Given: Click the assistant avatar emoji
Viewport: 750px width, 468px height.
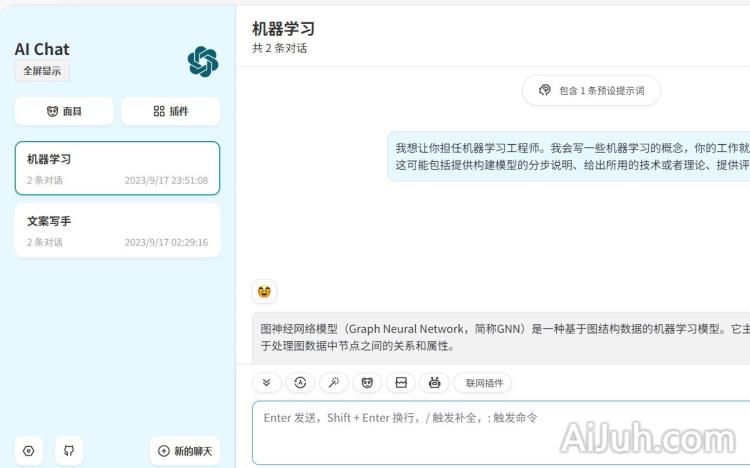Looking at the screenshot, I should (264, 291).
